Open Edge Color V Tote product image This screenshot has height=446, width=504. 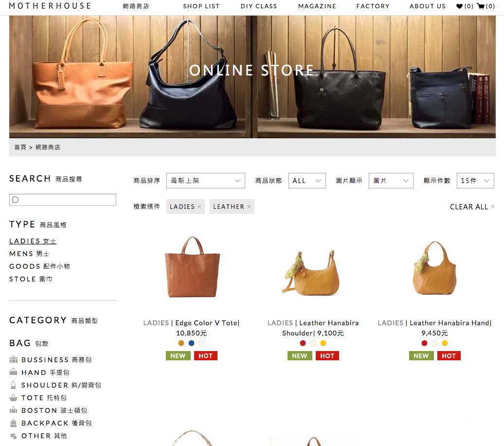point(192,267)
